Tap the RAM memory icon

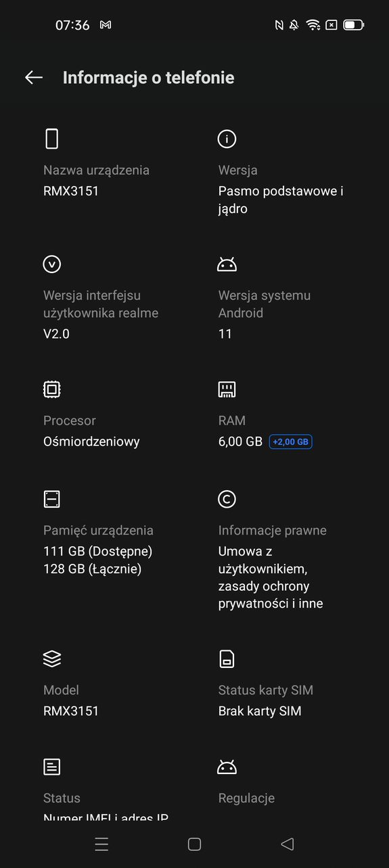coord(227,389)
